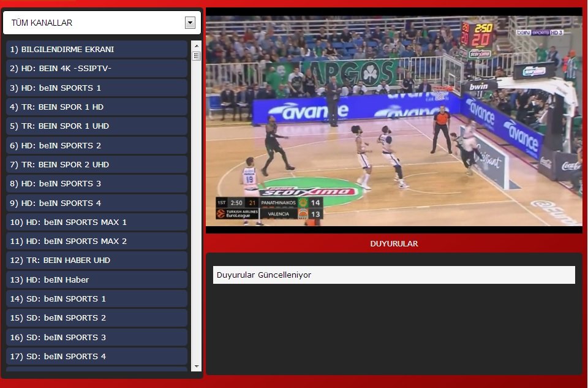The width and height of the screenshot is (588, 388).
Task: Select 10) HD: beIN SPORTS MAX 1
Action: coord(97,222)
